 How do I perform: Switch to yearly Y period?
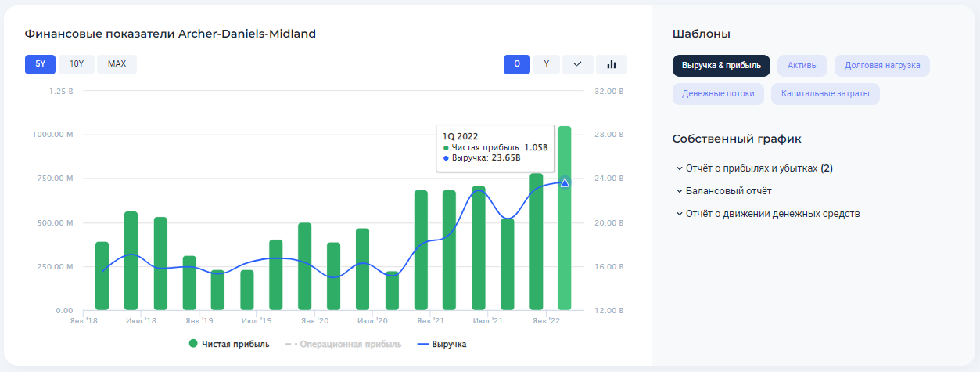[x=547, y=64]
